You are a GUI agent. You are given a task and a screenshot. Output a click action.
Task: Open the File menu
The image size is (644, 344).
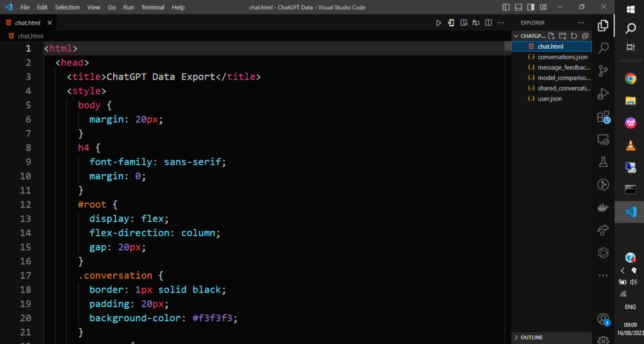click(25, 8)
